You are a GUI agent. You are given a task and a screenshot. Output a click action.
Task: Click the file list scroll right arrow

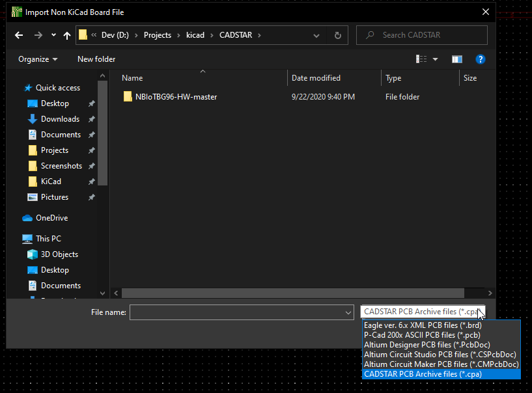point(490,293)
